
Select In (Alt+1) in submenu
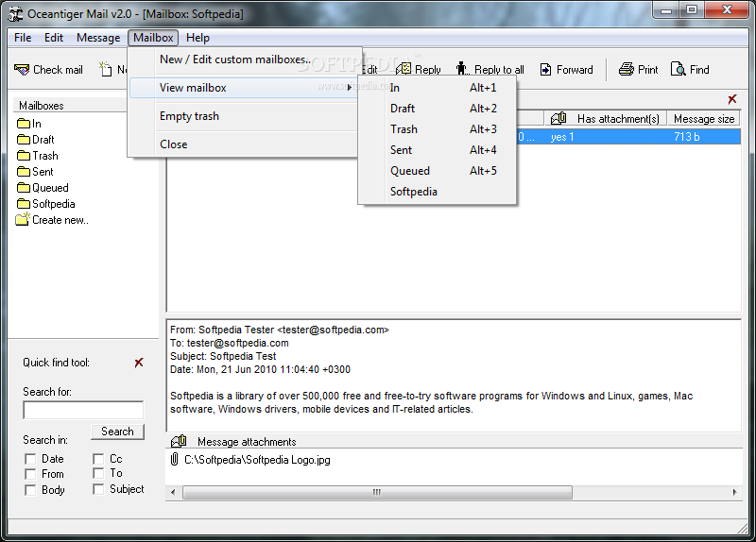coord(438,88)
